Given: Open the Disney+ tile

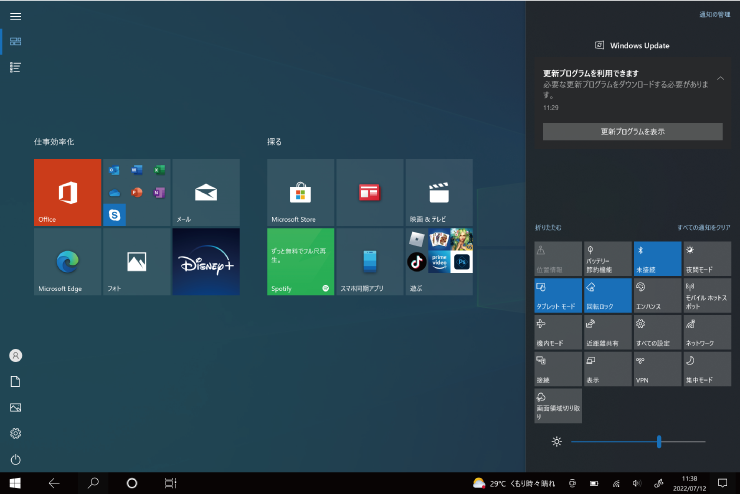Looking at the screenshot, I should tap(206, 262).
